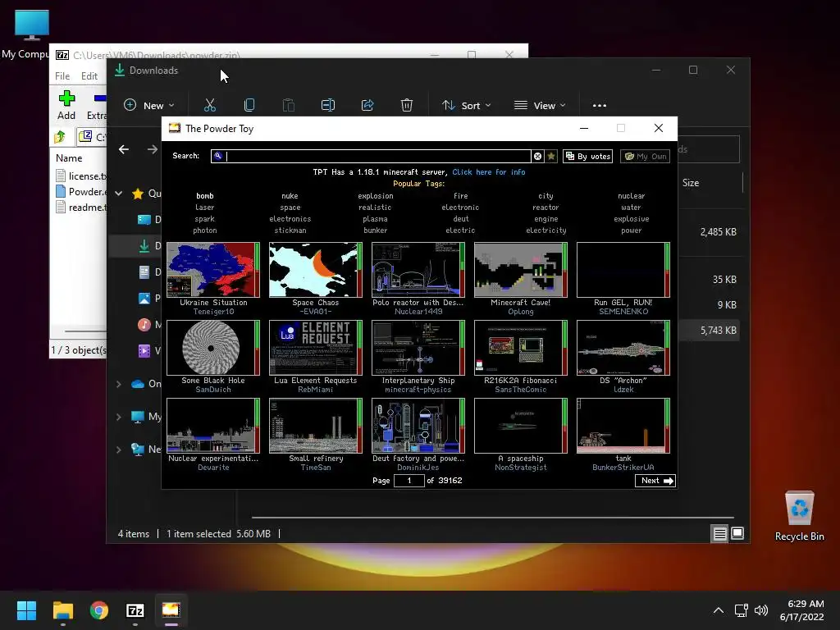Select the 'bomb' popular tag

pyautogui.click(x=204, y=195)
